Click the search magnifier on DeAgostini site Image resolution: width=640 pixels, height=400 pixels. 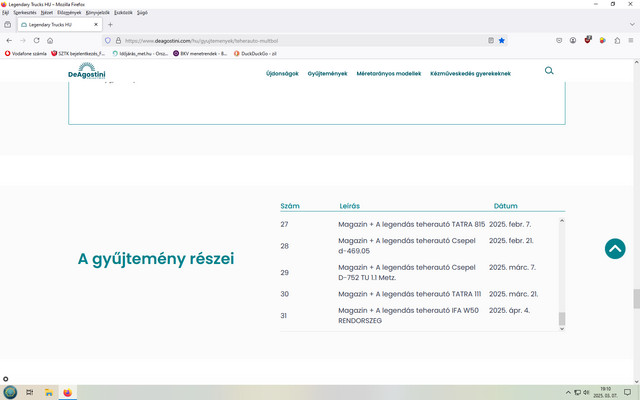[x=549, y=71]
